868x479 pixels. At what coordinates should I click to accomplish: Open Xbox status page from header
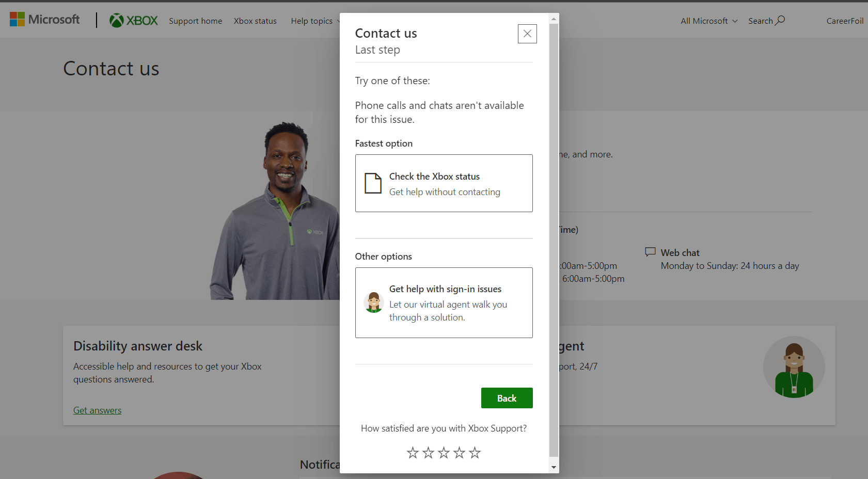[x=255, y=21]
